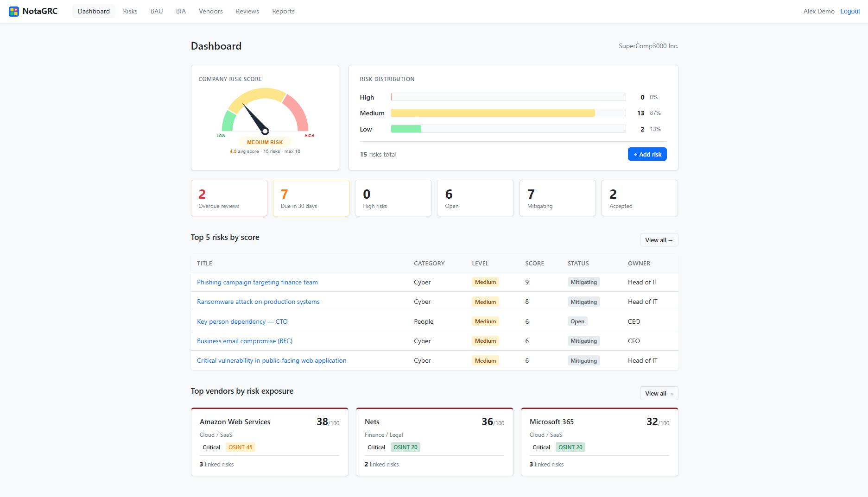Click the MEDIUM RISK badge
Screen dimensions: 868x497
[x=265, y=142]
